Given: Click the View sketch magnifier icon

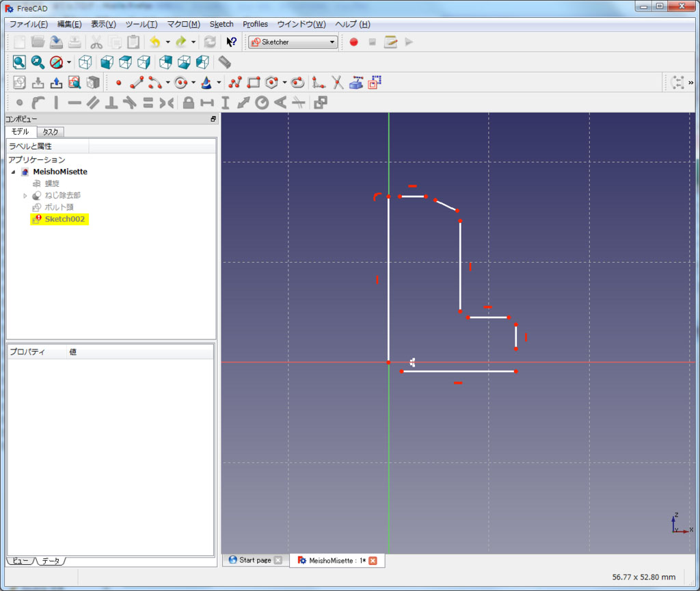Looking at the screenshot, I should pos(75,83).
